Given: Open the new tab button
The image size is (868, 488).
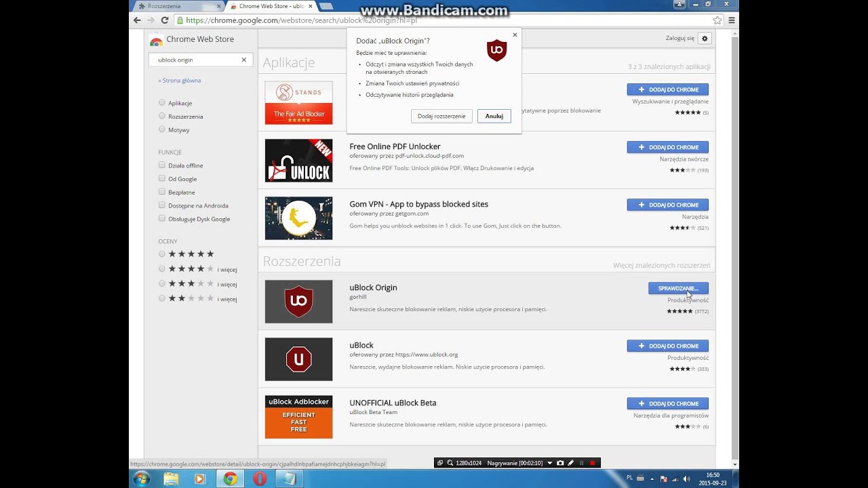Looking at the screenshot, I should coord(325,6).
